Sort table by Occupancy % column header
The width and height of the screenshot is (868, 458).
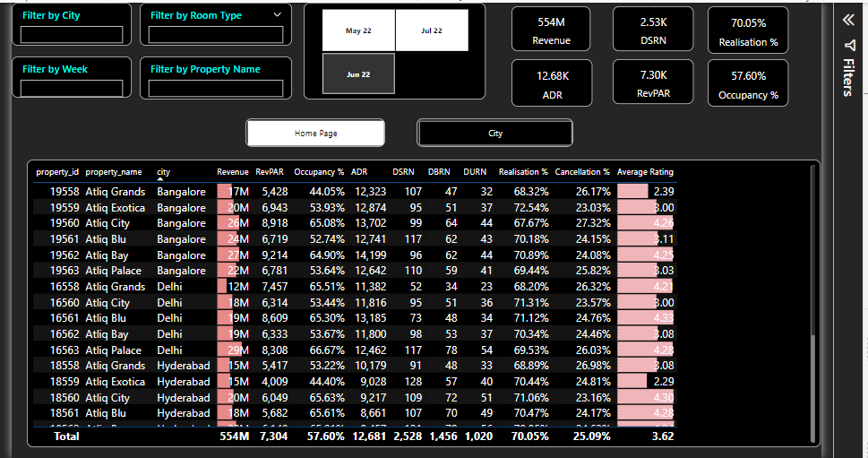[x=319, y=172]
